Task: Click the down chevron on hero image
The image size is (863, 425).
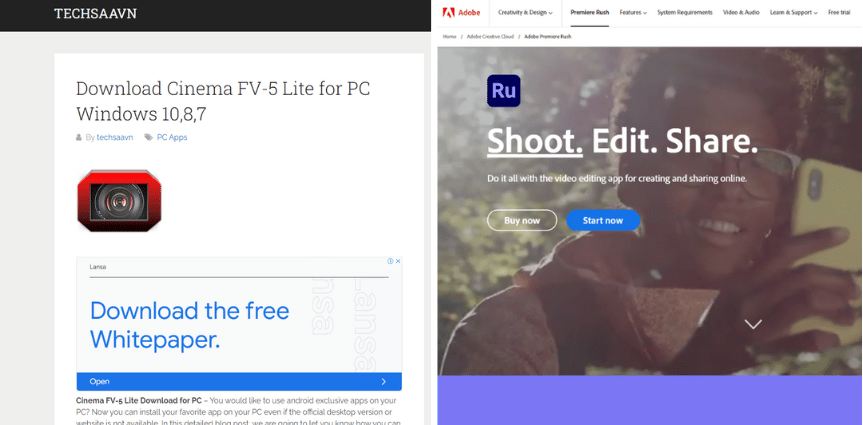Action: coord(753,324)
